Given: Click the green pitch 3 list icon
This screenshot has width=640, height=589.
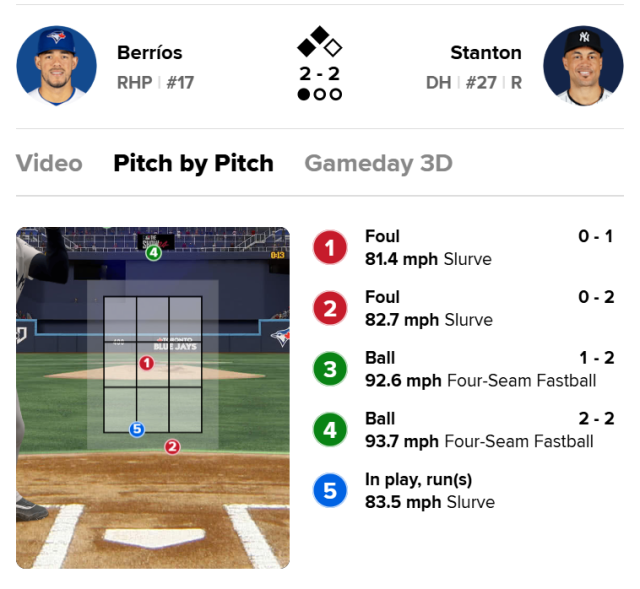Looking at the screenshot, I should pos(330,369).
